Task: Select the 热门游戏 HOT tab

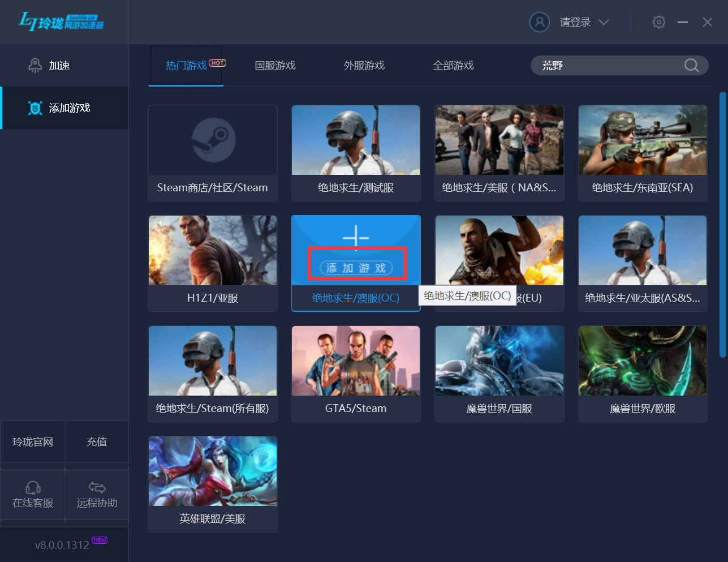Action: click(186, 65)
